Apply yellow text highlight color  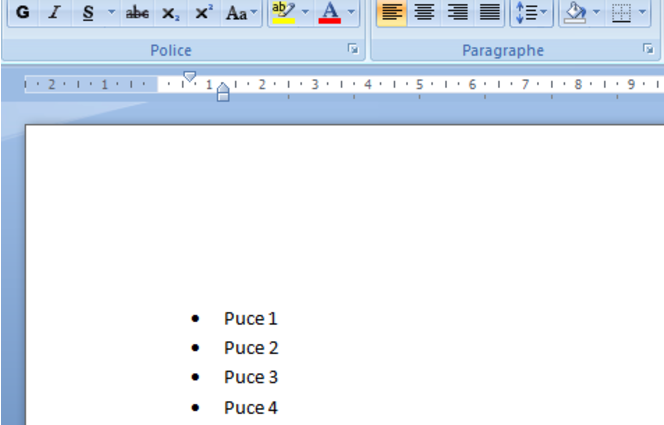[283, 13]
